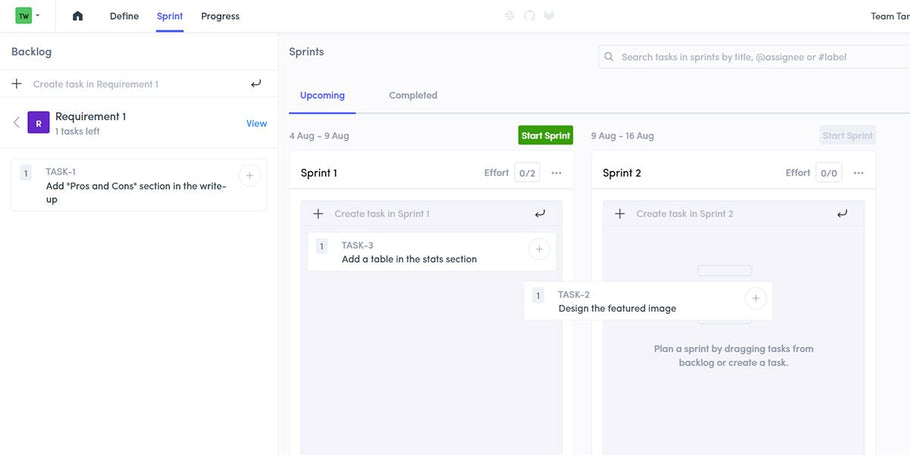Viewport: 910px width, 455px height.
Task: Click the disabled Start Sprint button for Sprint 2
Action: point(848,135)
